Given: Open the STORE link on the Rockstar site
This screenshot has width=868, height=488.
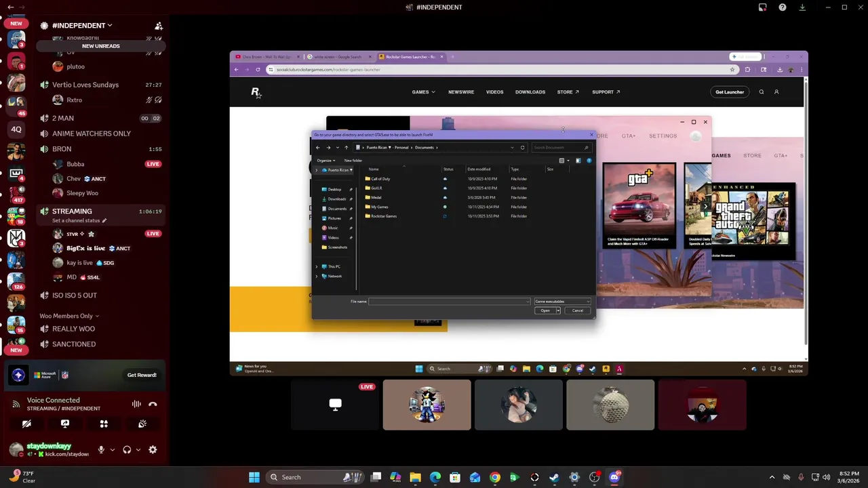Looking at the screenshot, I should pos(568,92).
